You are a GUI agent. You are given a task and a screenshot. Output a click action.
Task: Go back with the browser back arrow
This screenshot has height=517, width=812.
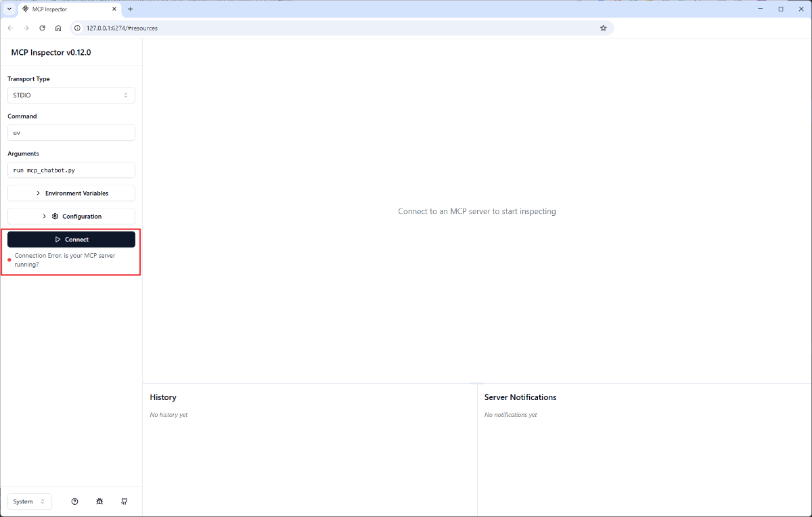click(x=10, y=28)
